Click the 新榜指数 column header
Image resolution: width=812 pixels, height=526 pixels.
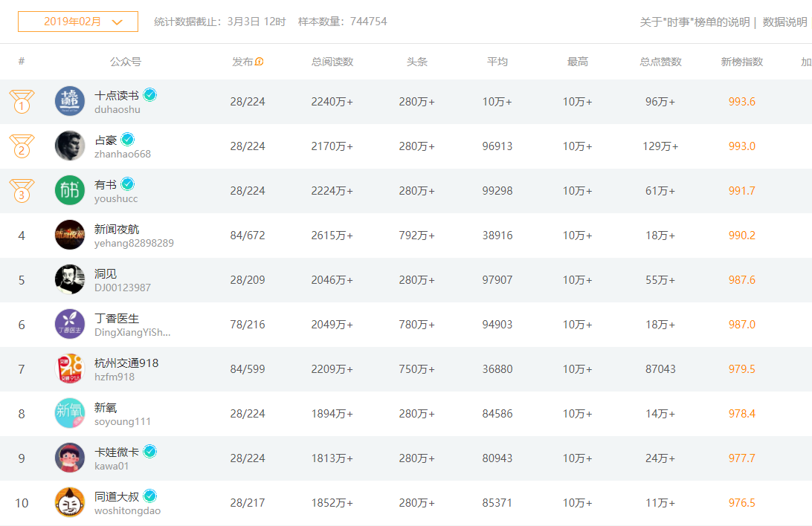point(741,62)
